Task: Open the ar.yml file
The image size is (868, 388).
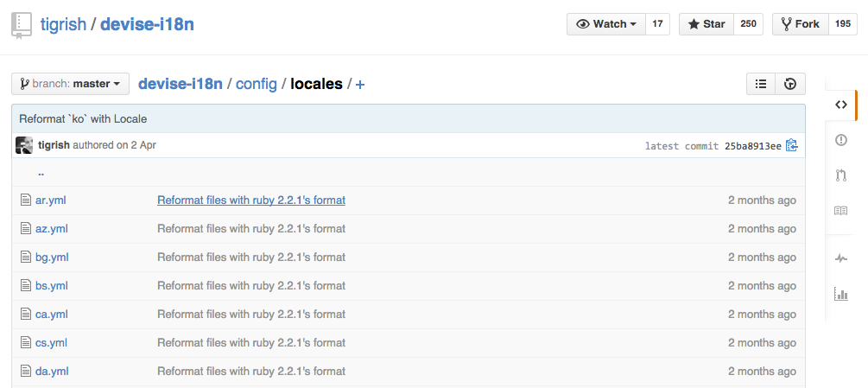Action: tap(50, 200)
